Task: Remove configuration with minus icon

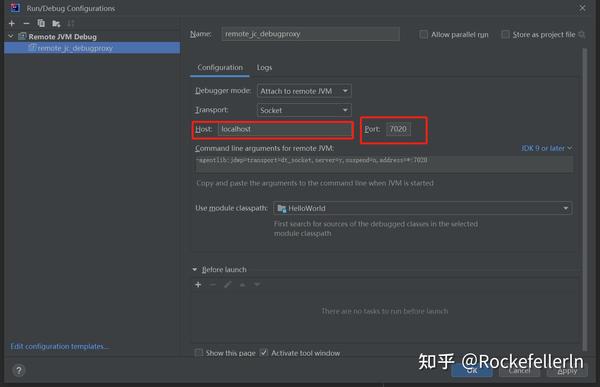Action: 26,23
